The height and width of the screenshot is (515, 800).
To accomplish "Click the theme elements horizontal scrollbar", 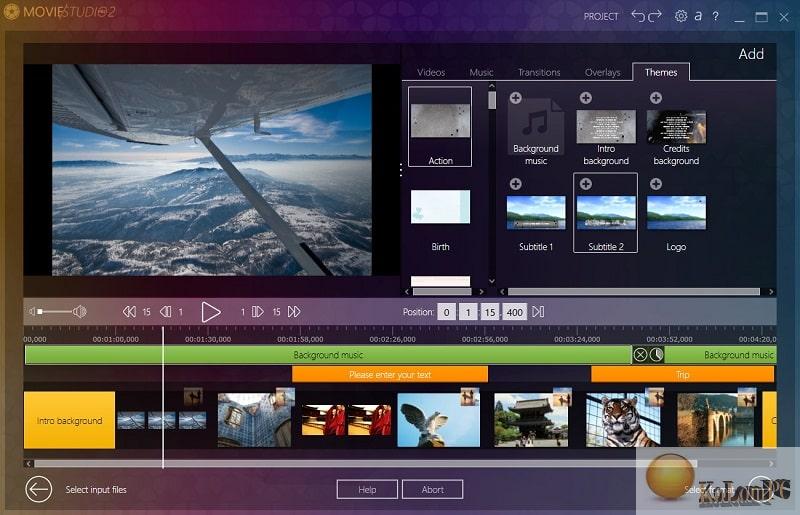I will click(634, 291).
